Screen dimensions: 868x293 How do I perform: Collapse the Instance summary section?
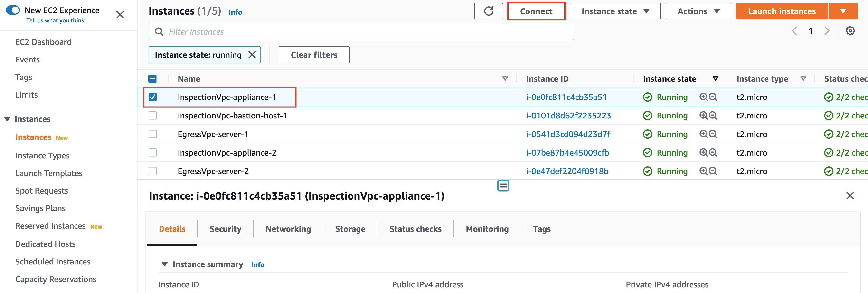tap(164, 264)
